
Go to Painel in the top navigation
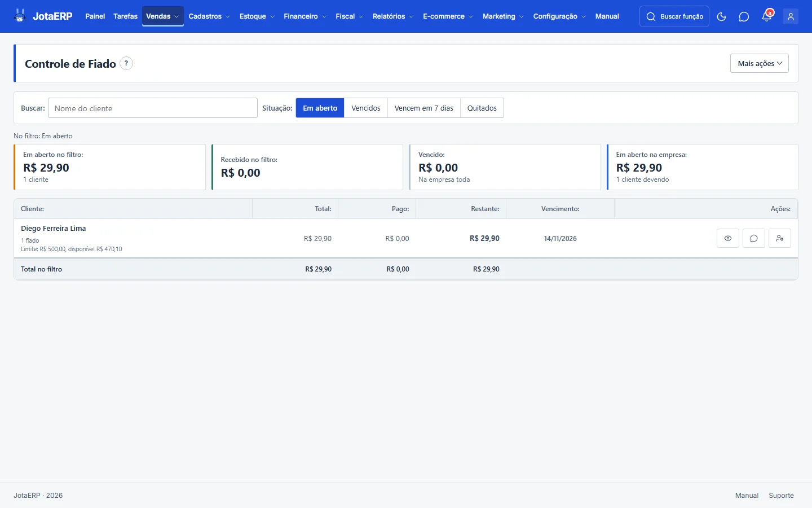(x=95, y=16)
